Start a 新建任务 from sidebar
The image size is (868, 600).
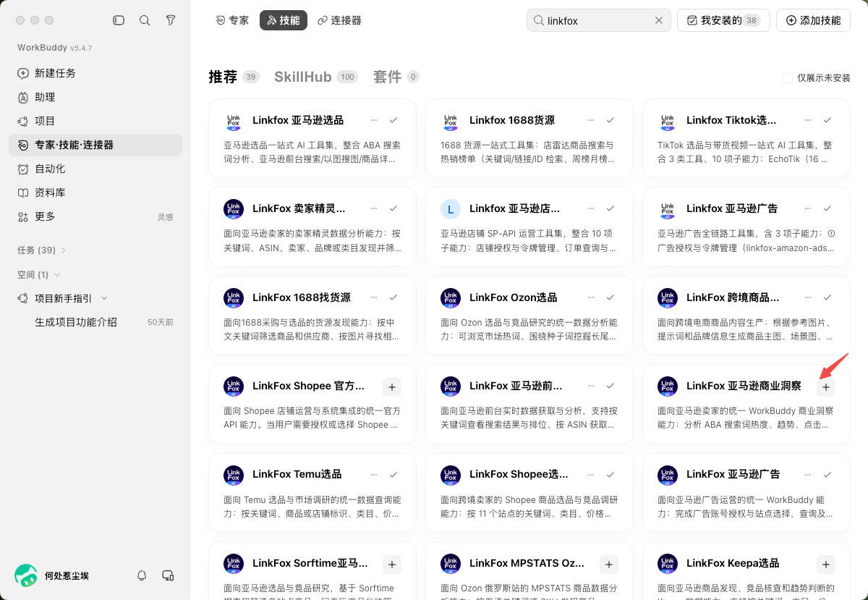95,73
